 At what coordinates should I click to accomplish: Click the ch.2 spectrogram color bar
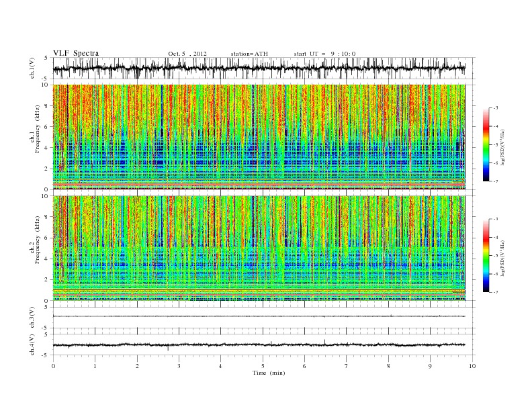[x=486, y=256]
